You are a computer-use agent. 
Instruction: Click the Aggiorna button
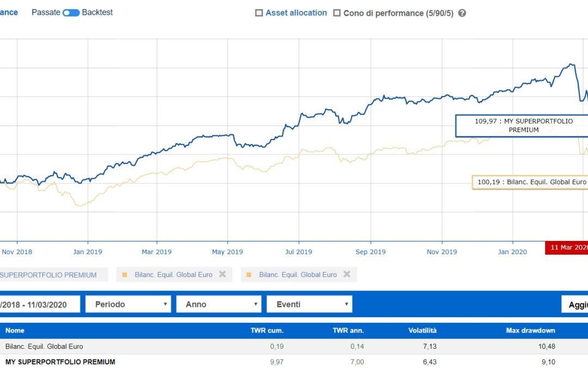[576, 304]
